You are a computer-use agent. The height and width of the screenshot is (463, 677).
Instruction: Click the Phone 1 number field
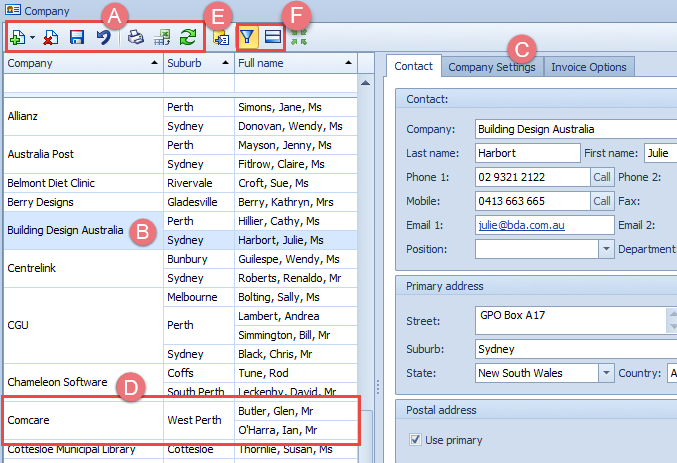(x=533, y=177)
